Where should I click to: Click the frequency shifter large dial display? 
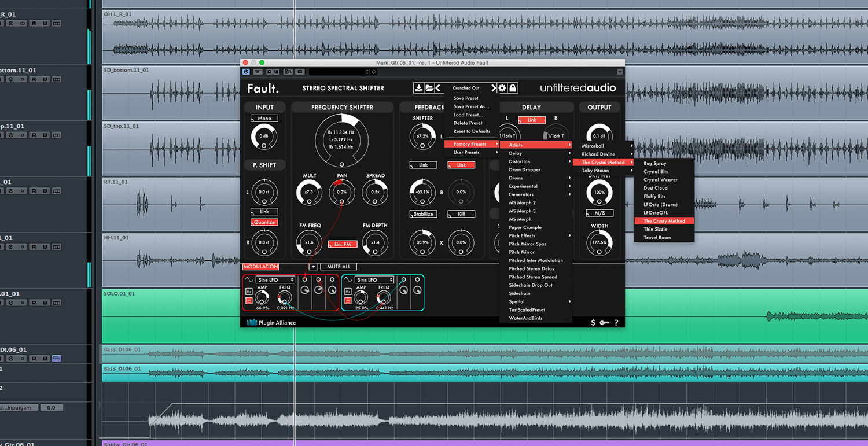coord(342,139)
